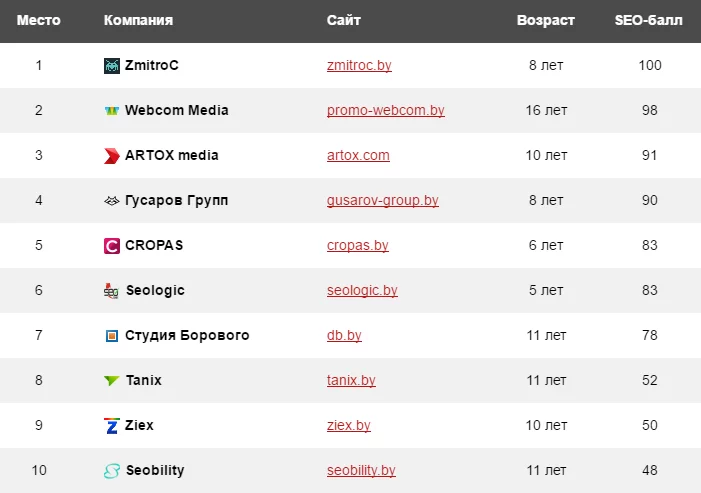Viewport: 701px width, 493px height.
Task: Select the Ziex company name
Action: click(x=139, y=425)
